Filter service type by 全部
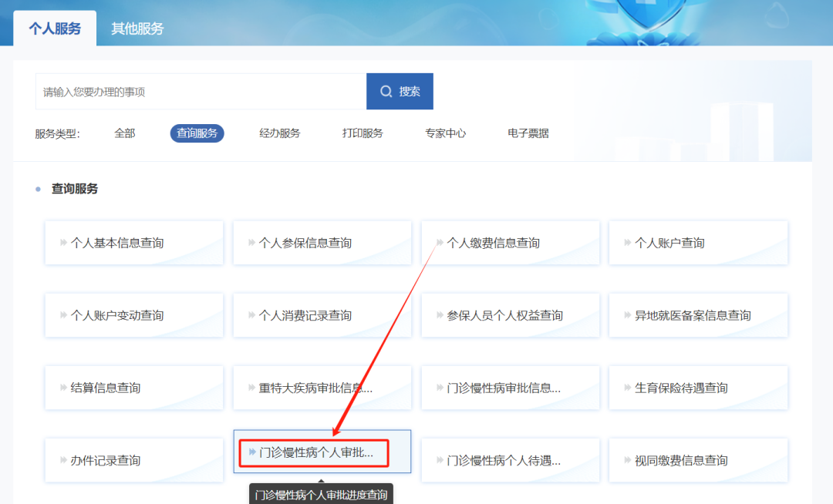 coord(124,133)
